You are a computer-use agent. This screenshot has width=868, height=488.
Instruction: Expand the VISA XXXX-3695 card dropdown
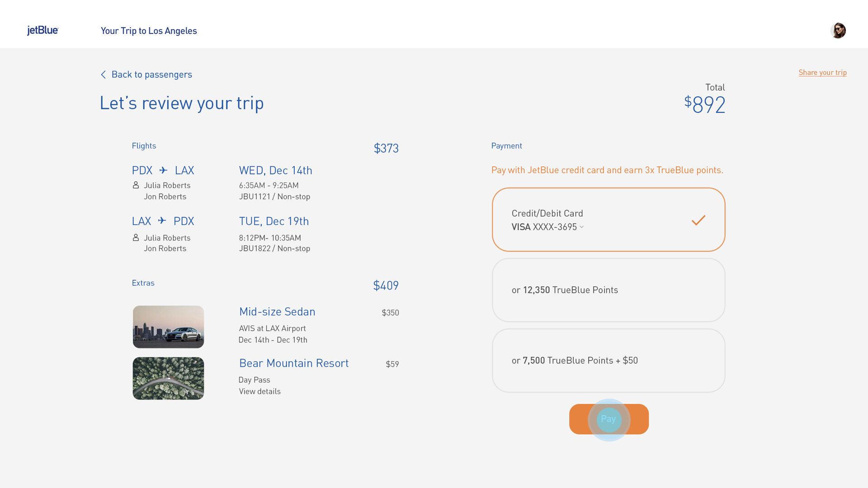point(581,227)
